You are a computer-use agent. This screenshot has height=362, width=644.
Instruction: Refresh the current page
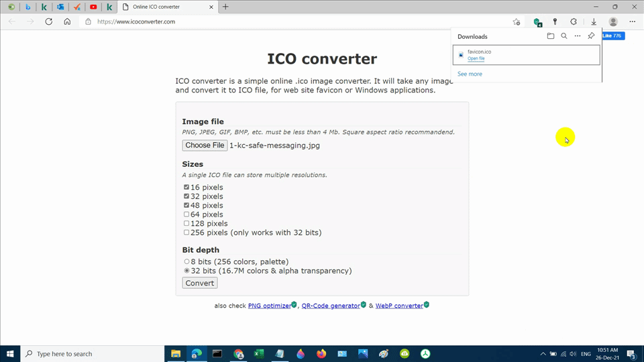49,21
